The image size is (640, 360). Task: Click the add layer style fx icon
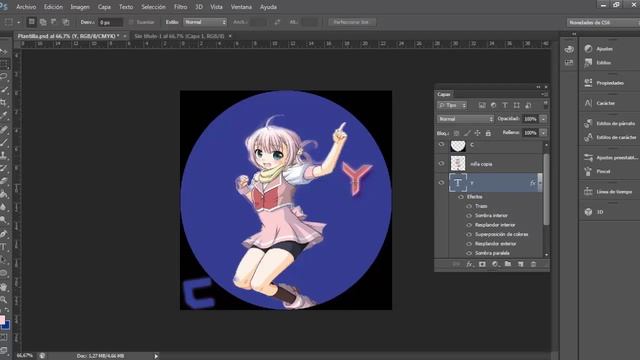[x=469, y=264]
